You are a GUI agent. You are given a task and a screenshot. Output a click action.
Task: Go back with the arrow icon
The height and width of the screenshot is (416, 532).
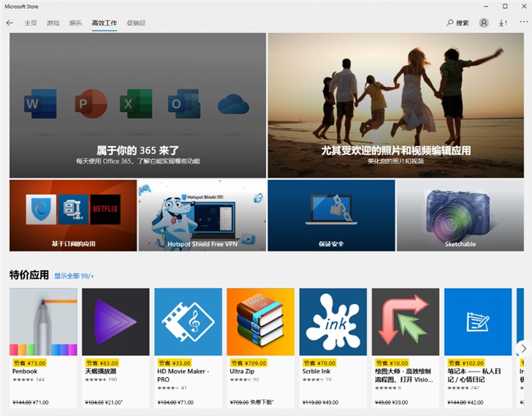click(x=9, y=23)
